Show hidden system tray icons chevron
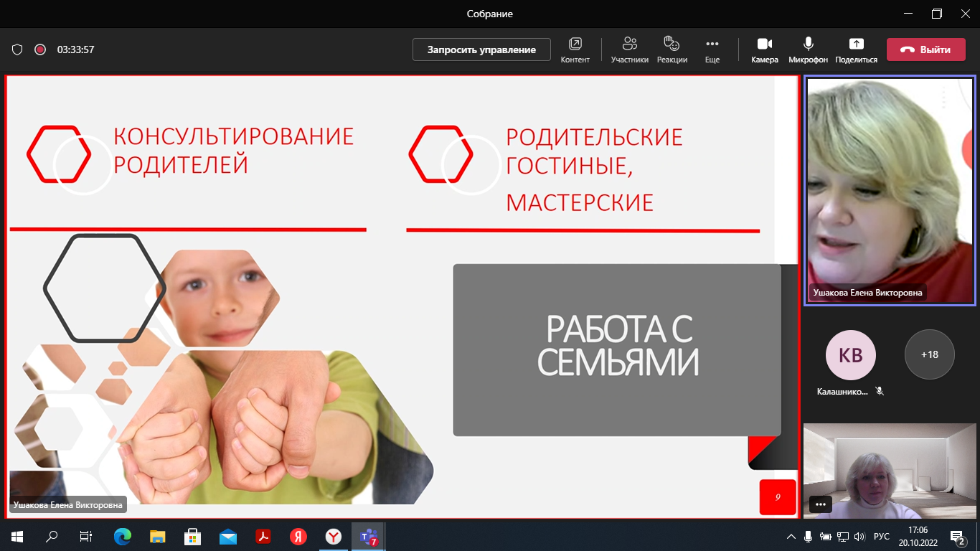This screenshot has height=551, width=980. [791, 537]
